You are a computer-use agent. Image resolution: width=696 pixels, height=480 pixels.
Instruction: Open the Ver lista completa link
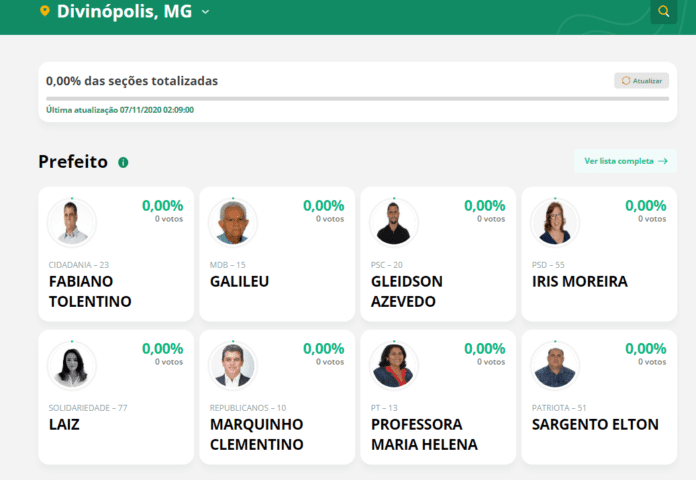point(625,161)
